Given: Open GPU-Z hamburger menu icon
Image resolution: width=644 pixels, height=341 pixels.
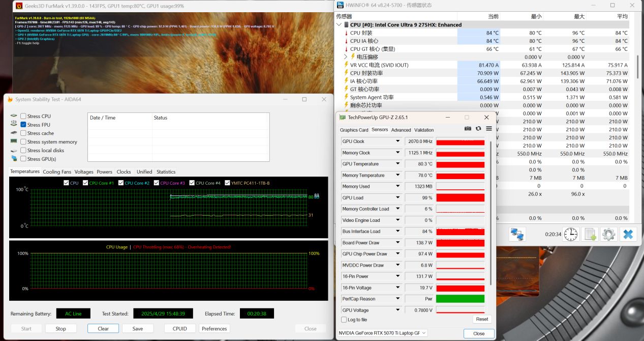Looking at the screenshot, I should [x=488, y=129].
